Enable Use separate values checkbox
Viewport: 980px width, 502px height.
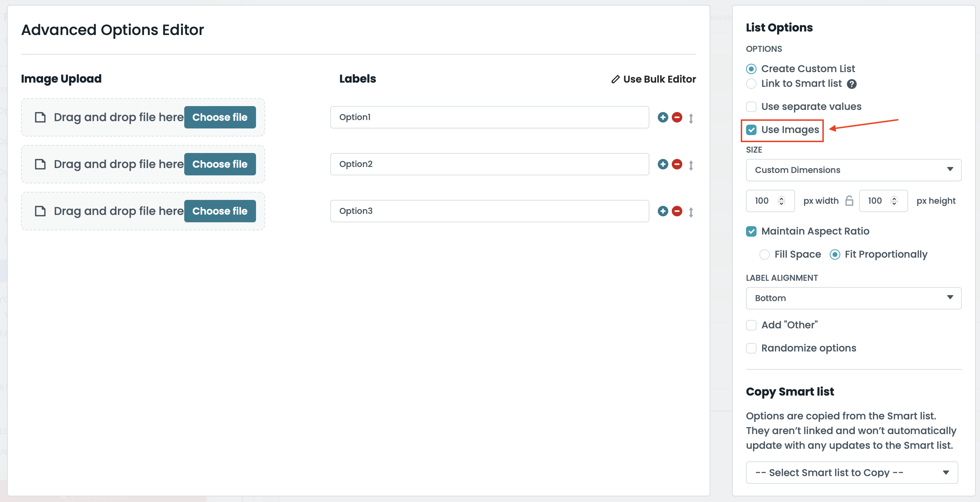[x=751, y=106]
